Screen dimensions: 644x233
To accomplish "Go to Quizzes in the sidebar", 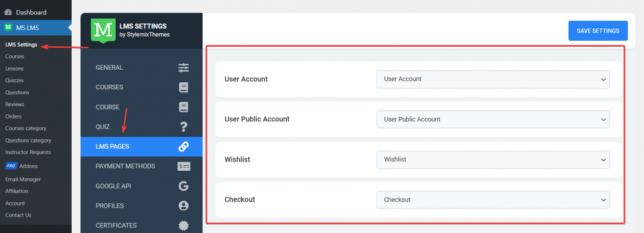I will [x=14, y=80].
